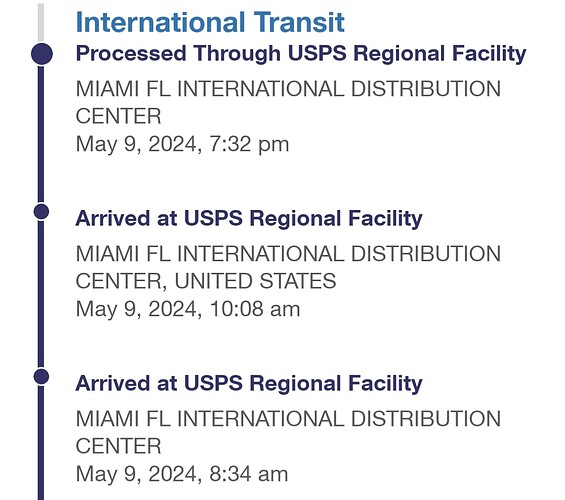Viewport: 565px width, 500px height.
Task: Click timeline line between second and third dots
Action: tap(41, 294)
